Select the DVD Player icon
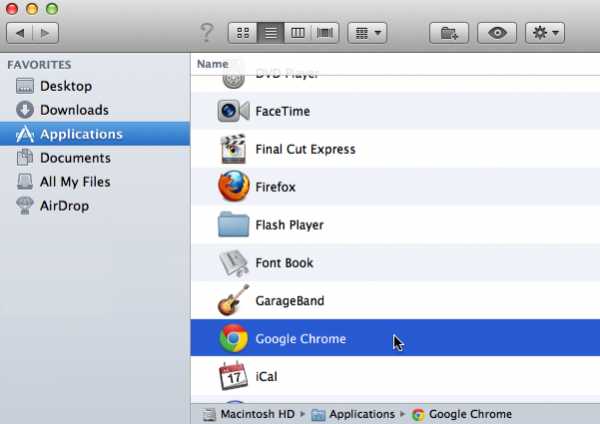 (233, 81)
